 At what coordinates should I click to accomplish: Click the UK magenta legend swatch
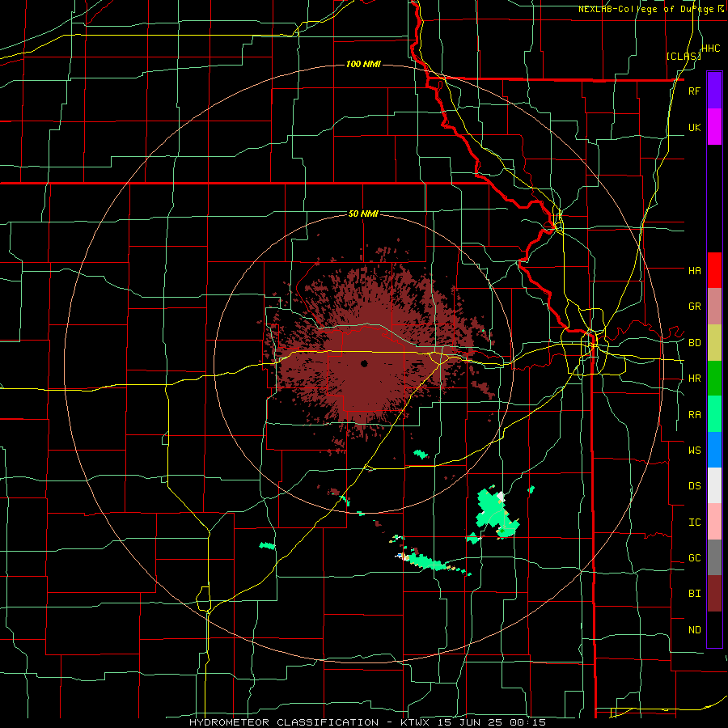(714, 127)
